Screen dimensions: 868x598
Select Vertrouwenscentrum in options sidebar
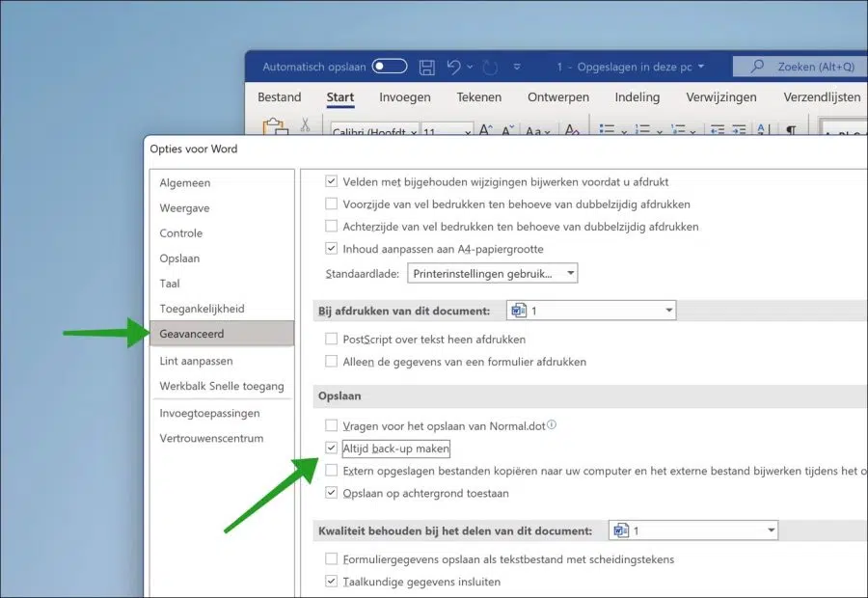[222, 438]
